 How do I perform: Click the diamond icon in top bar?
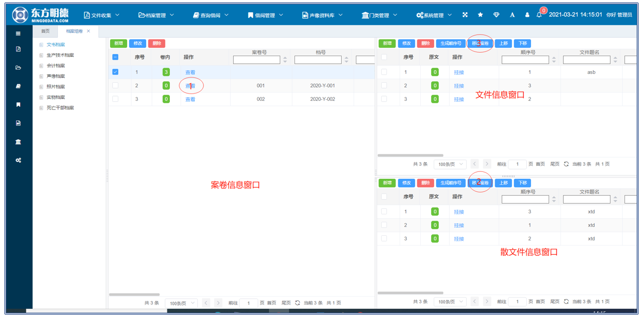496,15
